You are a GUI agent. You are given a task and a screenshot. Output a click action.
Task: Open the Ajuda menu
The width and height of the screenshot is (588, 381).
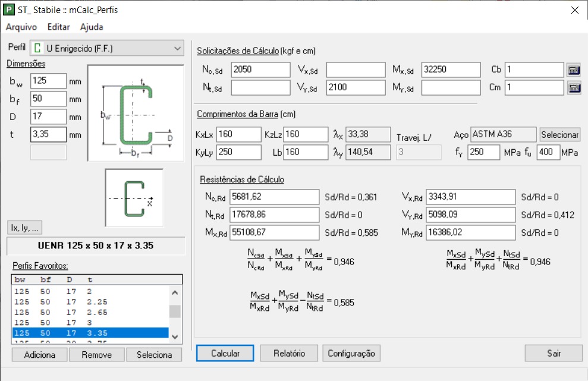[x=92, y=27]
